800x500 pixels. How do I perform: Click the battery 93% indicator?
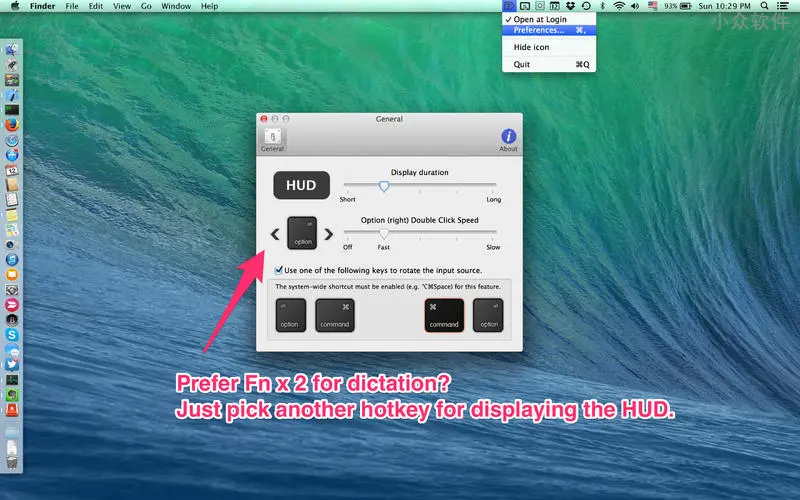(678, 6)
